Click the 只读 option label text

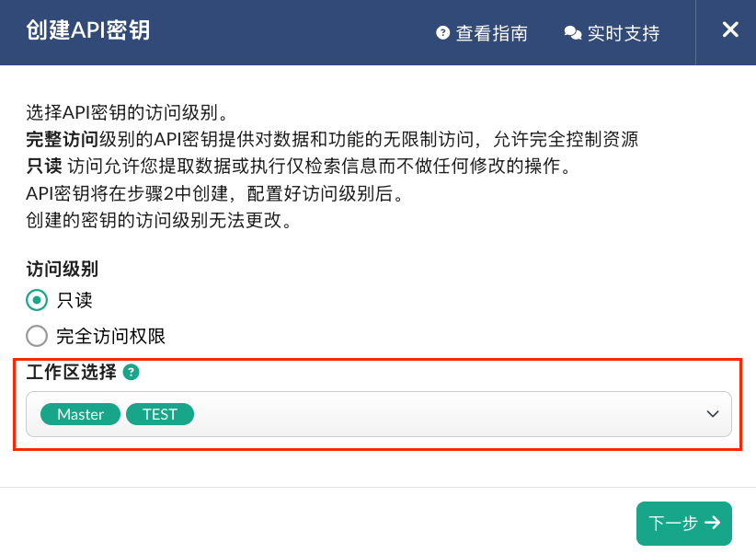74,300
